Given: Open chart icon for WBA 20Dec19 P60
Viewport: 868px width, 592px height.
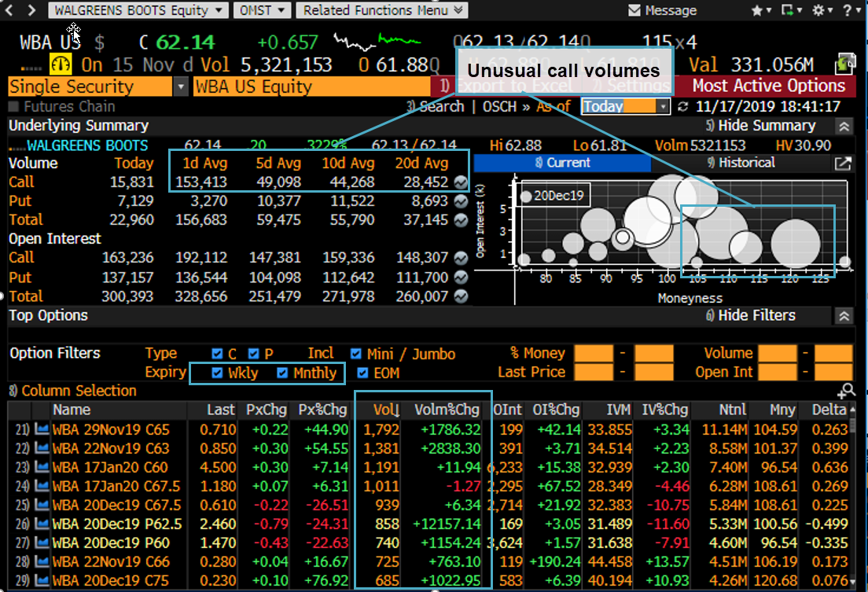Looking at the screenshot, I should pyautogui.click(x=42, y=542).
